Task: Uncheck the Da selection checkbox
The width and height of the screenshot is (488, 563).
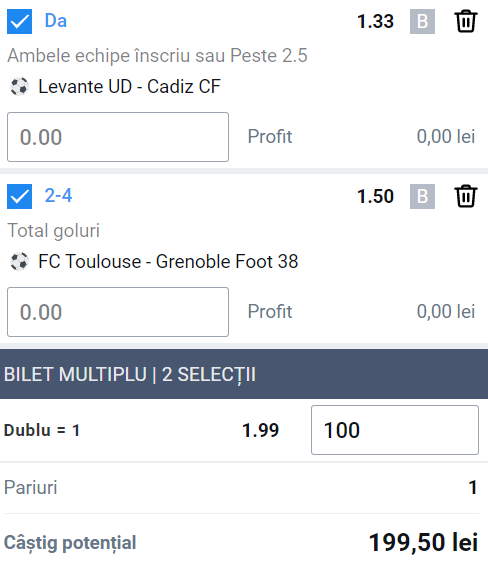Action: point(19,22)
